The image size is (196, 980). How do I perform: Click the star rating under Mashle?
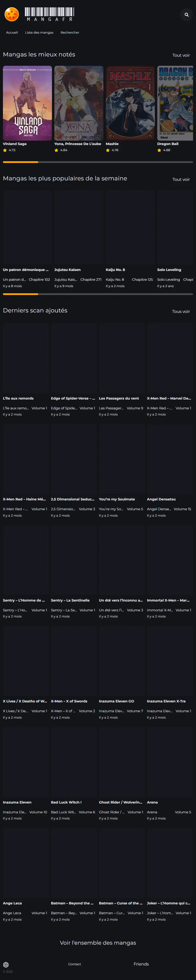pos(112,150)
